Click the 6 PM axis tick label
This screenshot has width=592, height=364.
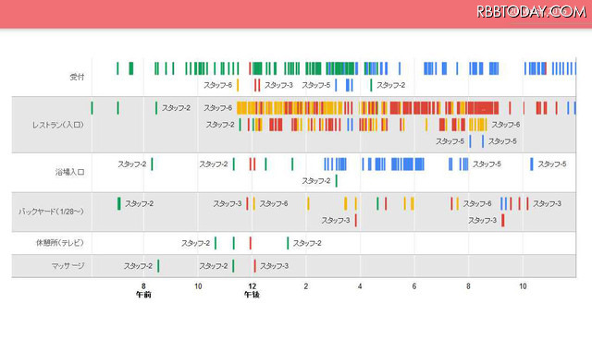coord(414,286)
